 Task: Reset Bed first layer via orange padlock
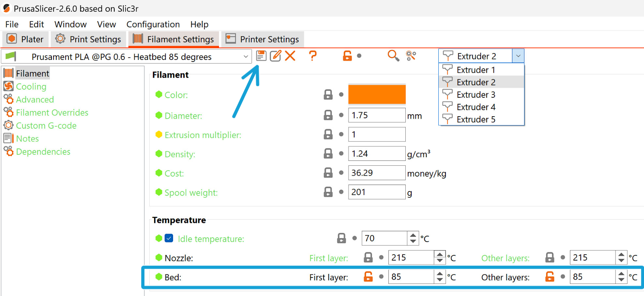[368, 277]
